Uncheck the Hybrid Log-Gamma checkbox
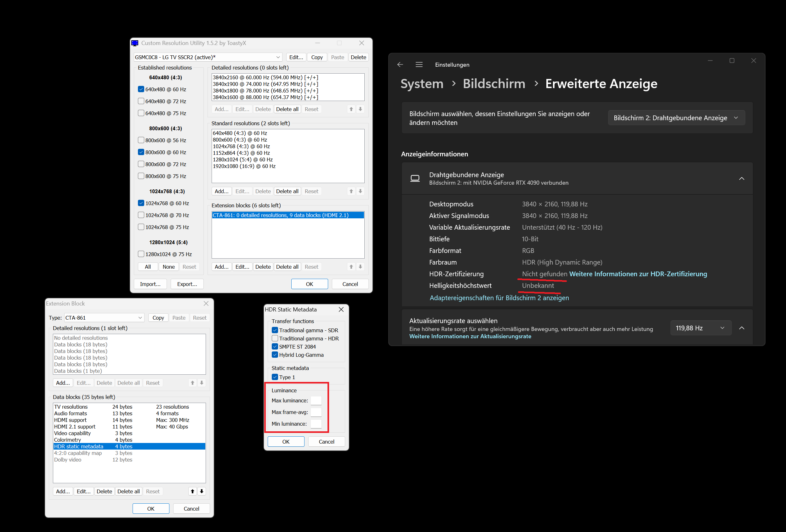The image size is (786, 532). [x=275, y=355]
